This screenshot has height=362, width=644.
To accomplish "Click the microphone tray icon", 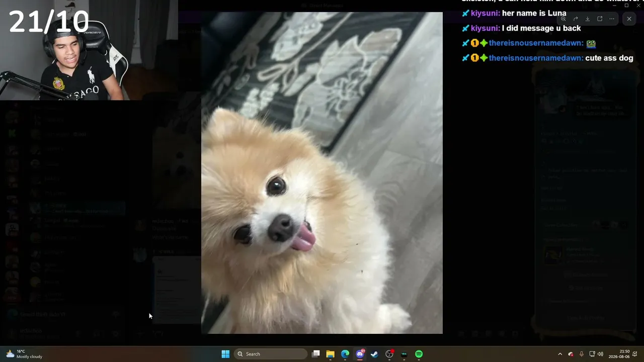I will coord(582,354).
